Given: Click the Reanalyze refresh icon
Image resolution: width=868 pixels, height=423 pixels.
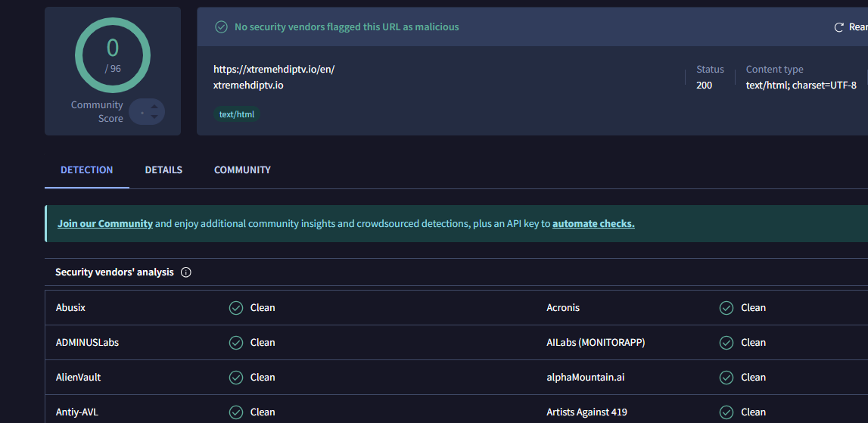Looking at the screenshot, I should 838,27.
